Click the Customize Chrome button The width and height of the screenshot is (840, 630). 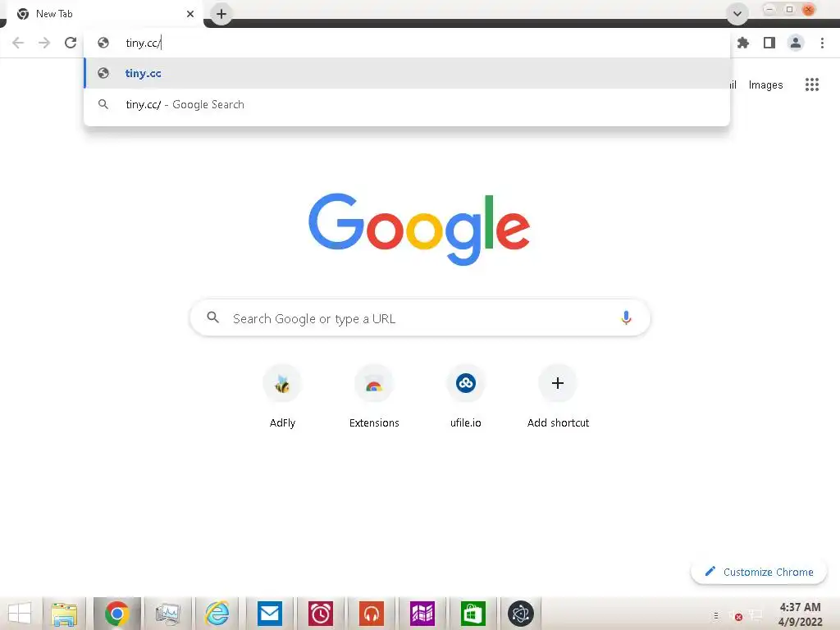tap(759, 572)
